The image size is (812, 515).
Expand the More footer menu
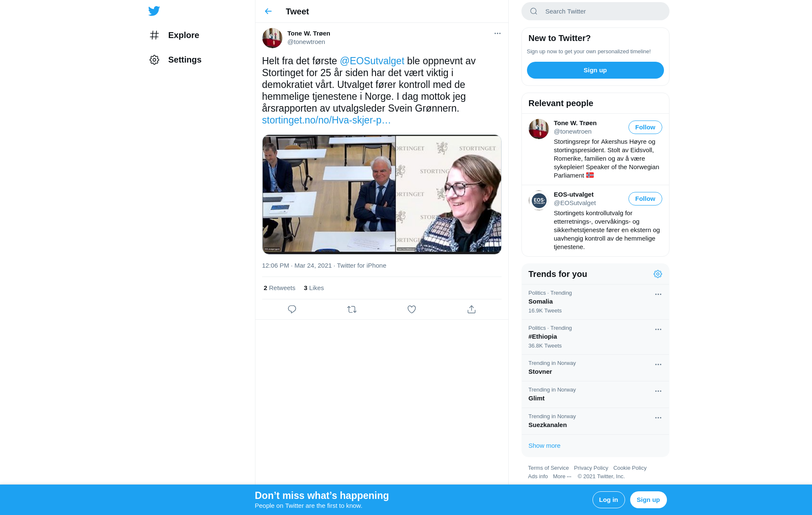562,477
